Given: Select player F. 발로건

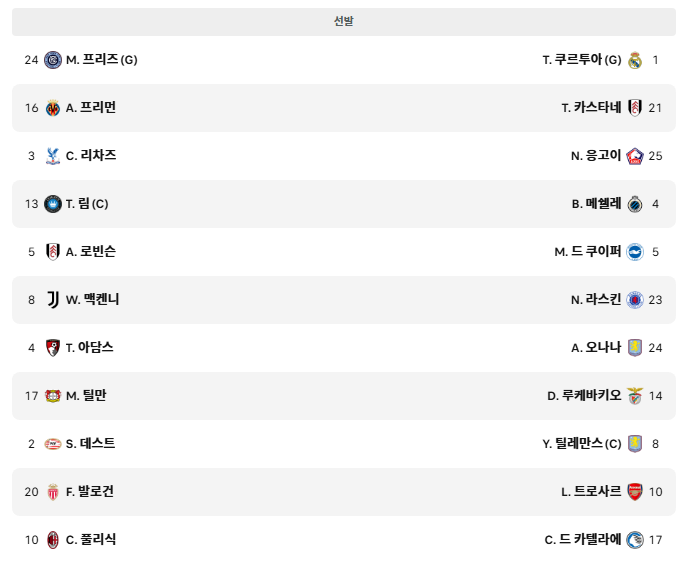Looking at the screenshot, I should point(89,492).
